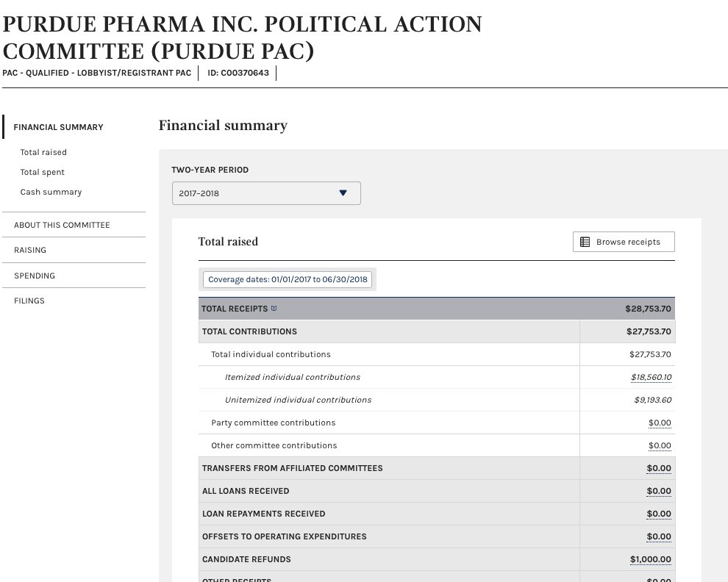Click the Financial summary heading
This screenshot has height=582, width=728.
pos(223,126)
